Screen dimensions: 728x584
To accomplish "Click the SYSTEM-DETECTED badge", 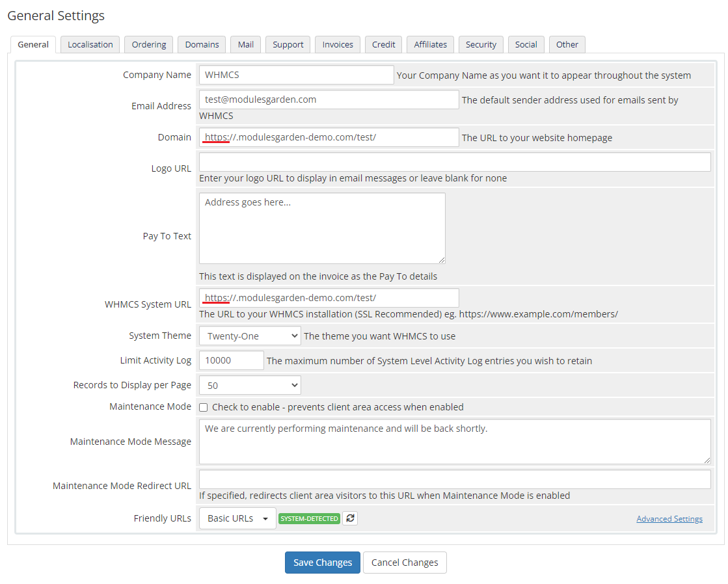I will coord(309,518).
